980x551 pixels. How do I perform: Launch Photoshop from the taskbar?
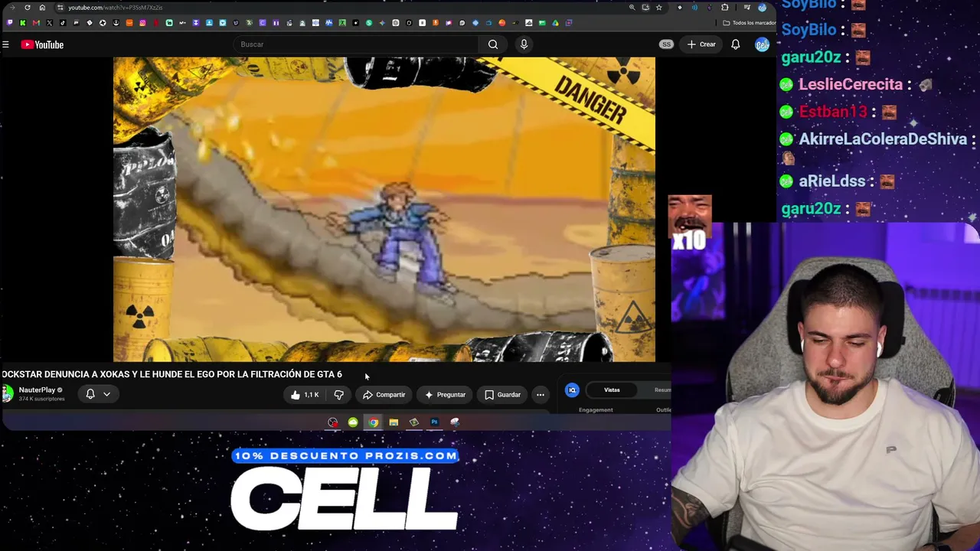click(x=434, y=422)
